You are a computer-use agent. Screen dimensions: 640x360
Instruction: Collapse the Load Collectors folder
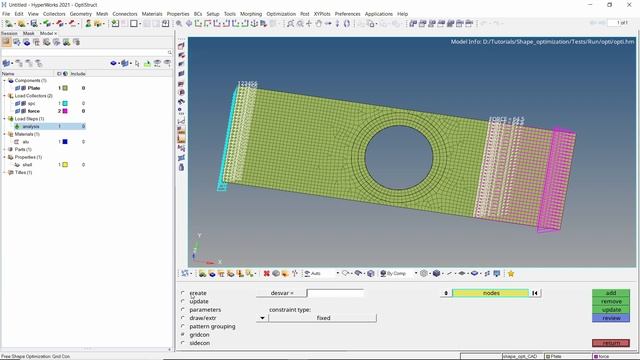(4, 96)
